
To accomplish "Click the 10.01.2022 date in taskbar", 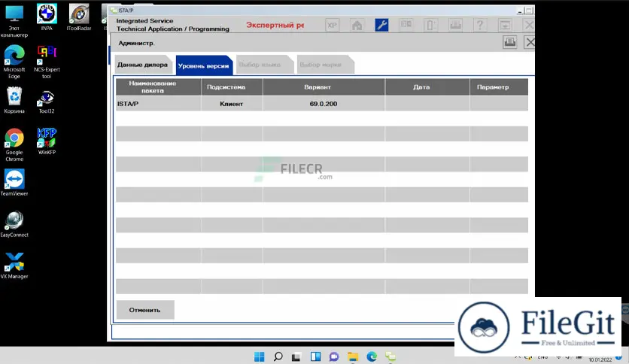I will tap(600, 359).
